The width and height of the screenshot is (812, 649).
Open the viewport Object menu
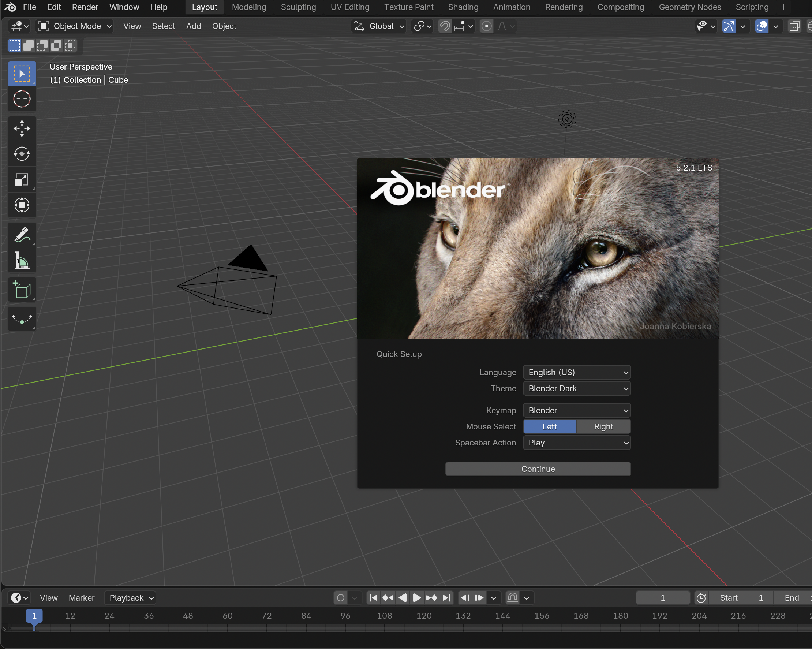click(x=224, y=26)
